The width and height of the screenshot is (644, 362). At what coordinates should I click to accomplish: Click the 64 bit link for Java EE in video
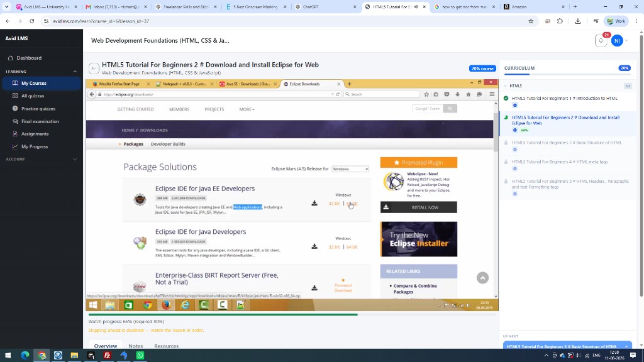click(352, 204)
